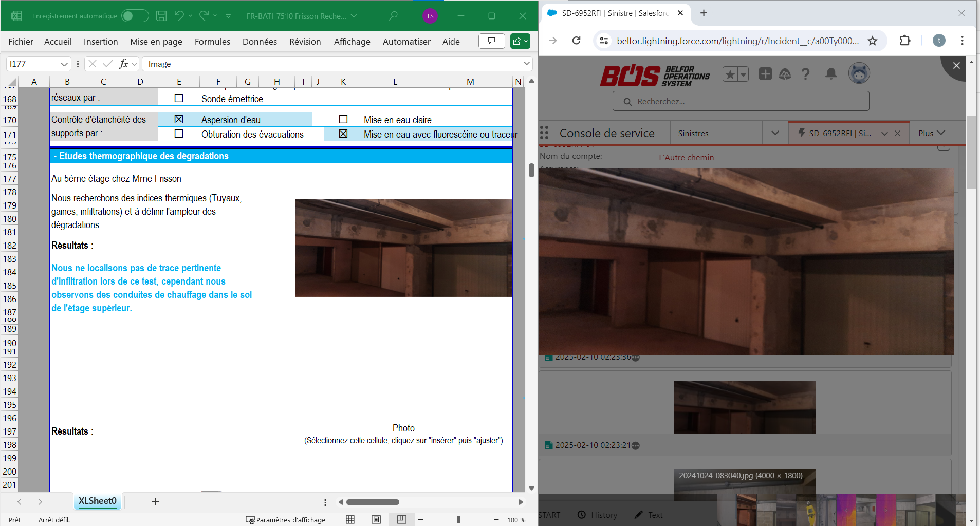
Task: Open Salesforce notifications bell
Action: (x=831, y=74)
